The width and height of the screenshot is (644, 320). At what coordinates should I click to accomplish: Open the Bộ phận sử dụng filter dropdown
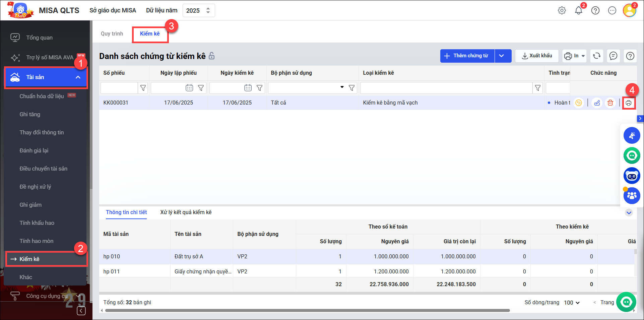(342, 87)
